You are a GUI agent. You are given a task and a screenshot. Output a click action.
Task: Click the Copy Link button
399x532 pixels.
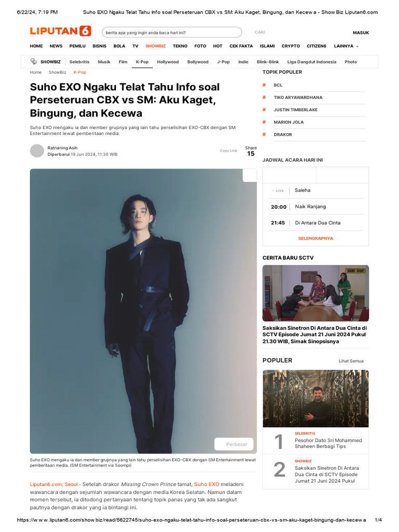229,151
